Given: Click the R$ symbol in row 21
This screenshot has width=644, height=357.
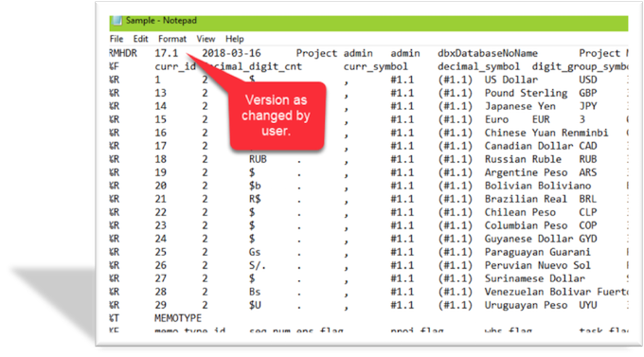Looking at the screenshot, I should click(x=255, y=199).
